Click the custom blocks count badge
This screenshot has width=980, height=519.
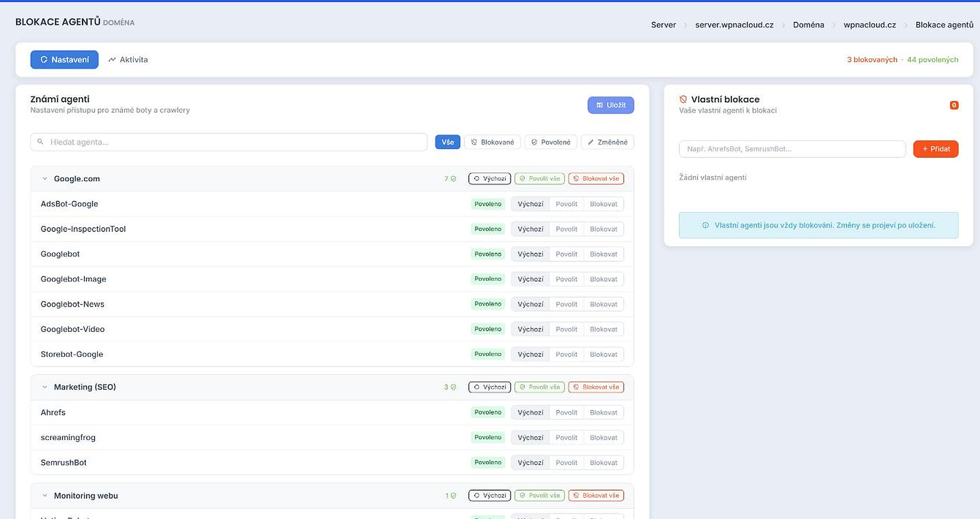point(954,105)
